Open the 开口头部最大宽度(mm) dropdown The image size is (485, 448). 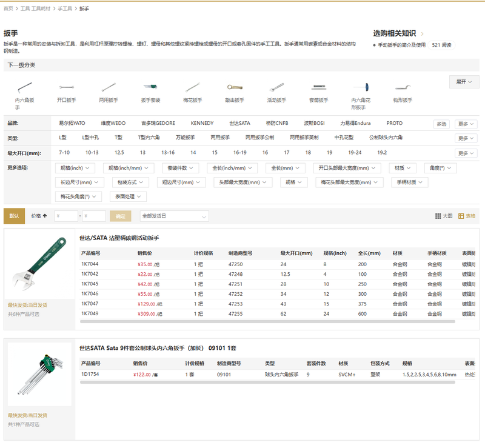click(x=347, y=168)
